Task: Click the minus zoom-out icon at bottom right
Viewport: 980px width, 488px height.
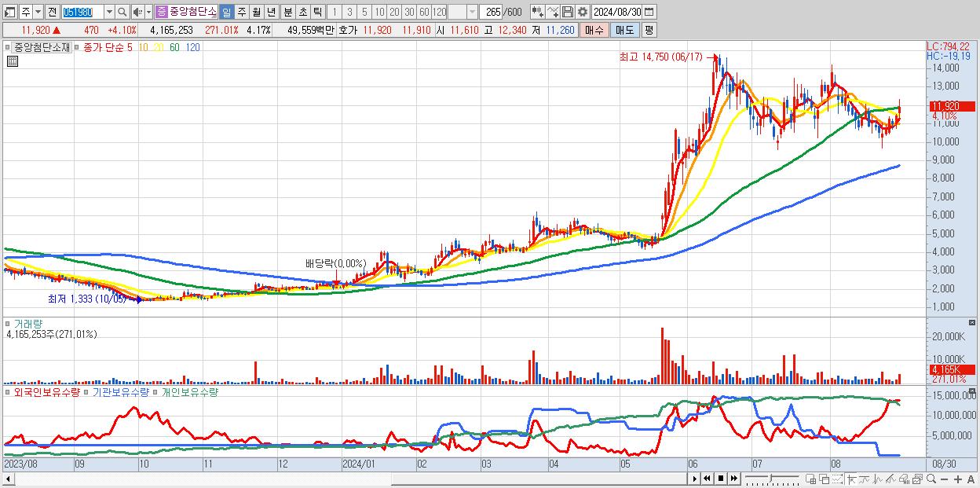Action: (944, 479)
